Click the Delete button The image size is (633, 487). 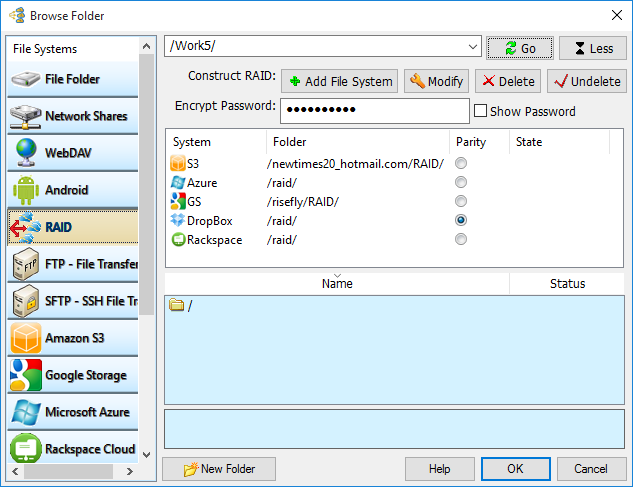point(508,81)
